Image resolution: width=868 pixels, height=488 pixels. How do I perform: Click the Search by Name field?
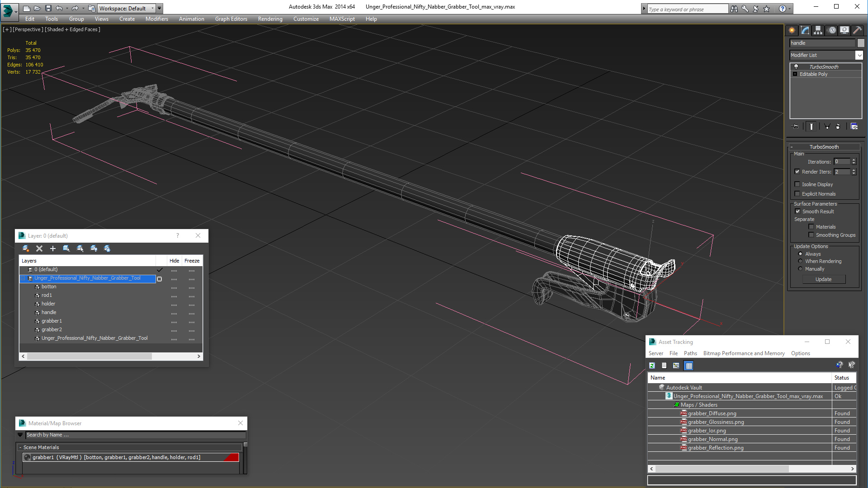136,435
